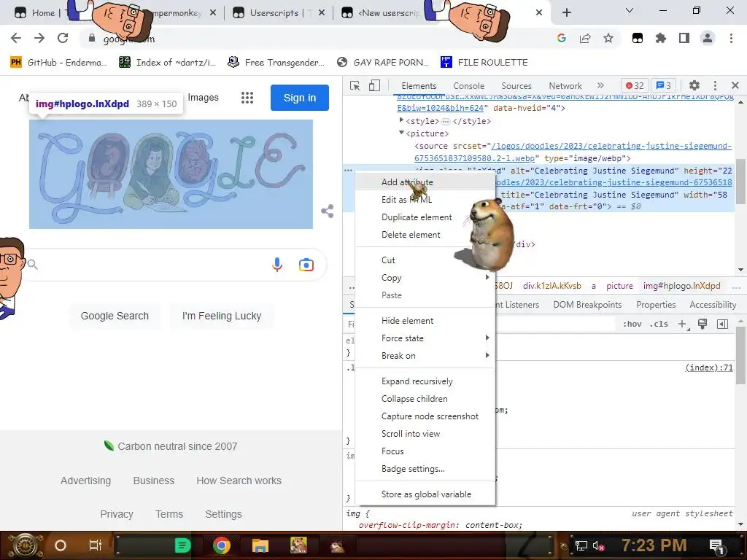Share the Google doodle
This screenshot has width=747, height=560.
click(328, 211)
